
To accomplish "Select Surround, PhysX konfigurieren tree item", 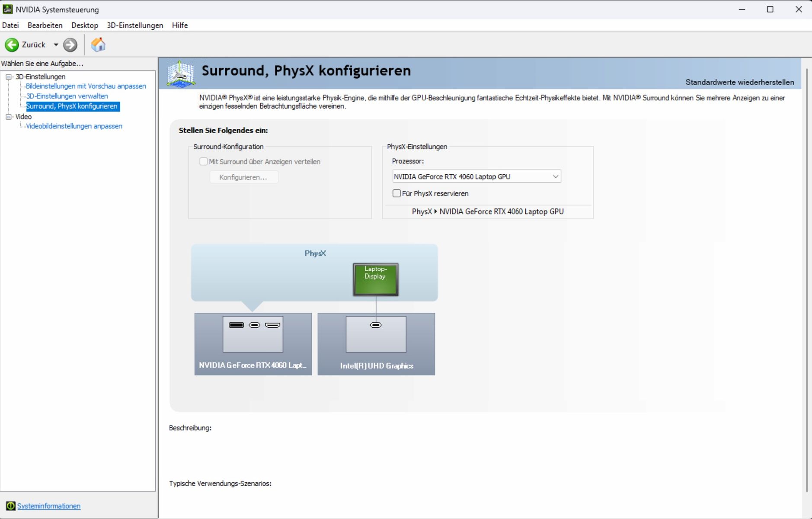I will pos(72,106).
